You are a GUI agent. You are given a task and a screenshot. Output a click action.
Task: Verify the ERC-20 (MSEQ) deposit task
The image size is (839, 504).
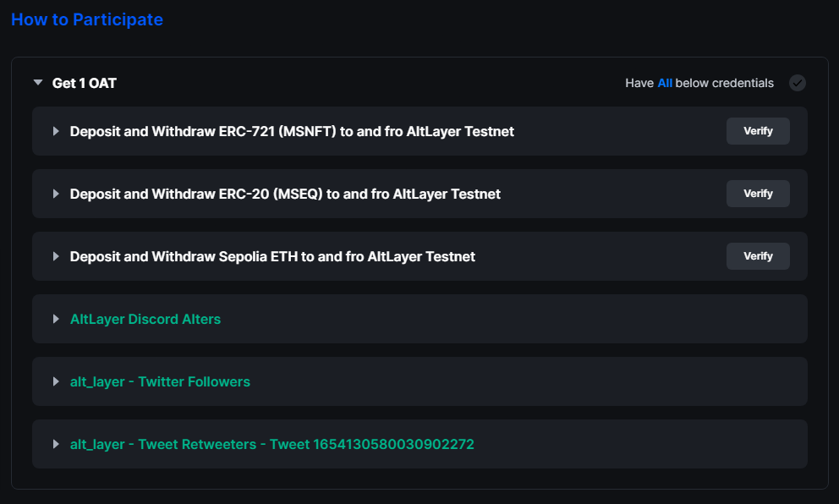[758, 194]
